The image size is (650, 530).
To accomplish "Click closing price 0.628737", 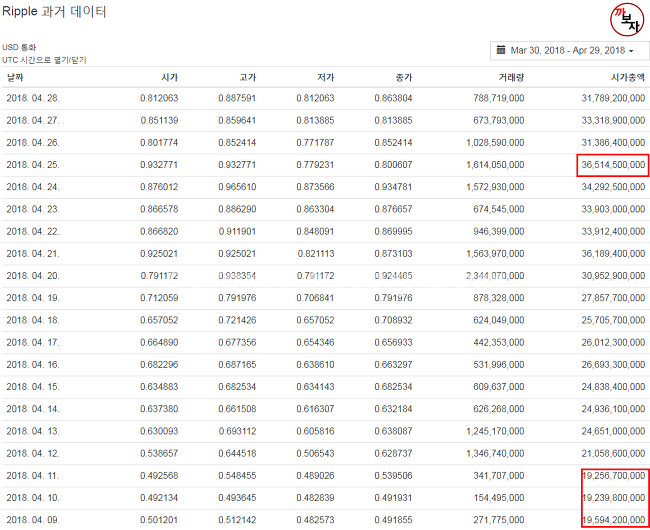I will pos(393,453).
